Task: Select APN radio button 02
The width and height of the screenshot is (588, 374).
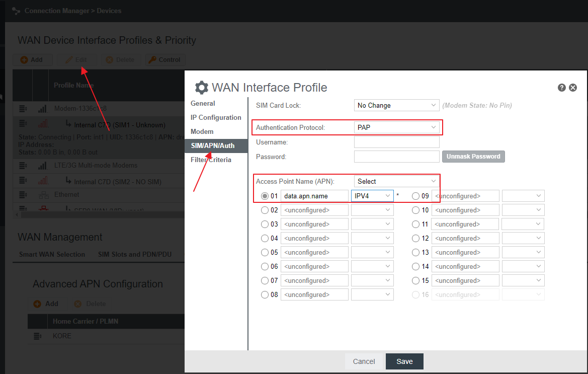Action: (265, 210)
